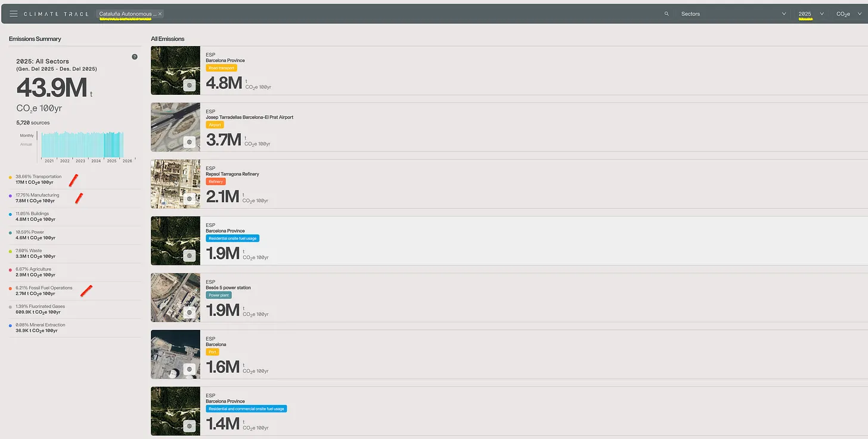Viewport: 868px width, 439px height.
Task: Click the Power plant tag
Action: coord(219,295)
